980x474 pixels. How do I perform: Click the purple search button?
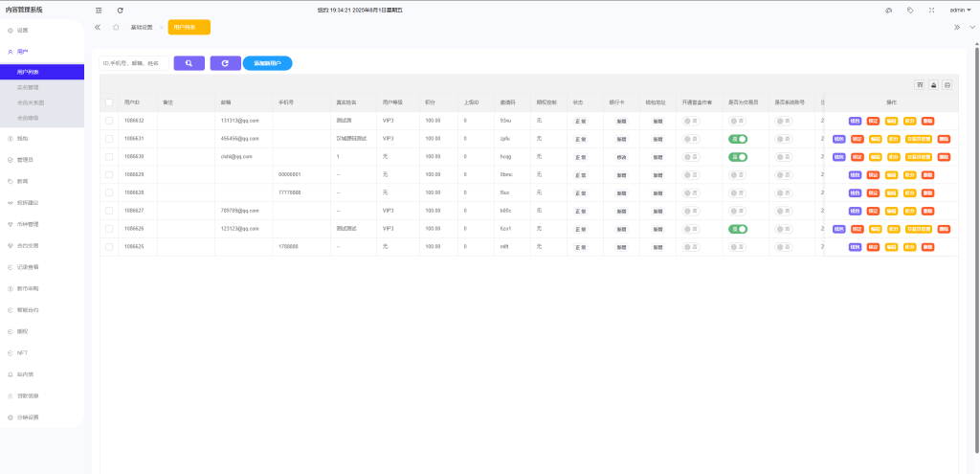[188, 63]
